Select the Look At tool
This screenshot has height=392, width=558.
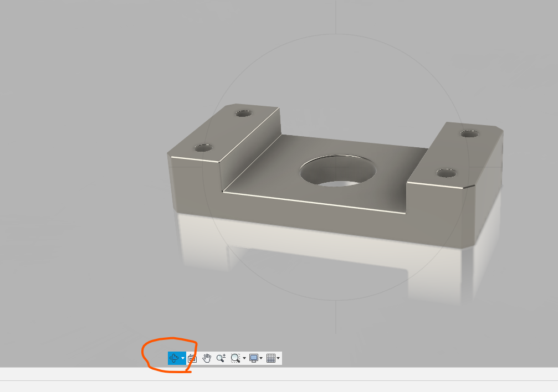pos(192,358)
